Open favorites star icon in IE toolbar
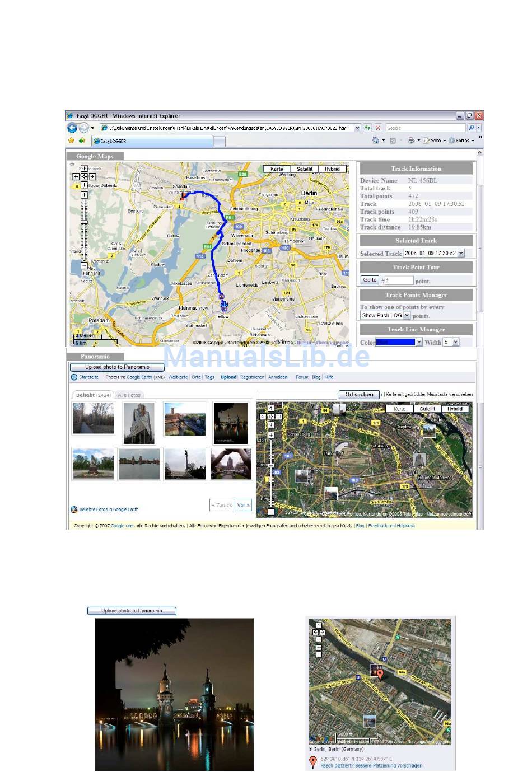 (x=71, y=141)
